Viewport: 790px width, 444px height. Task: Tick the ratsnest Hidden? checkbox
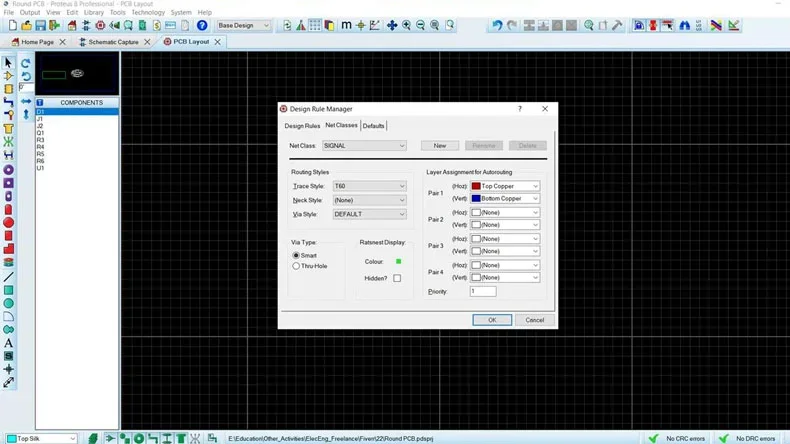pos(397,278)
